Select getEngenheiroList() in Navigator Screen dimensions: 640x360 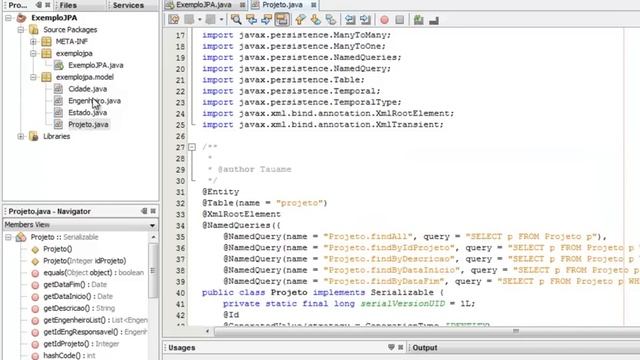click(96, 320)
